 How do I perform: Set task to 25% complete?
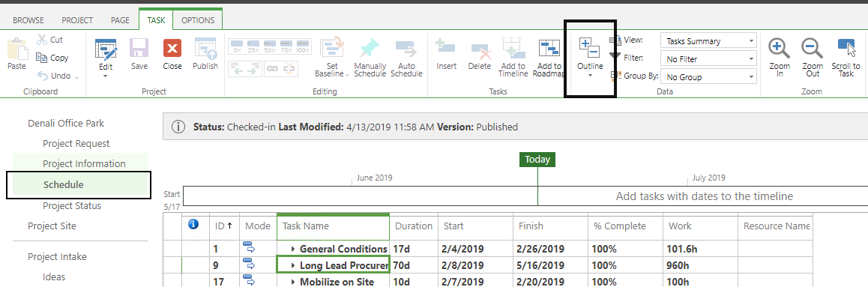point(253,46)
